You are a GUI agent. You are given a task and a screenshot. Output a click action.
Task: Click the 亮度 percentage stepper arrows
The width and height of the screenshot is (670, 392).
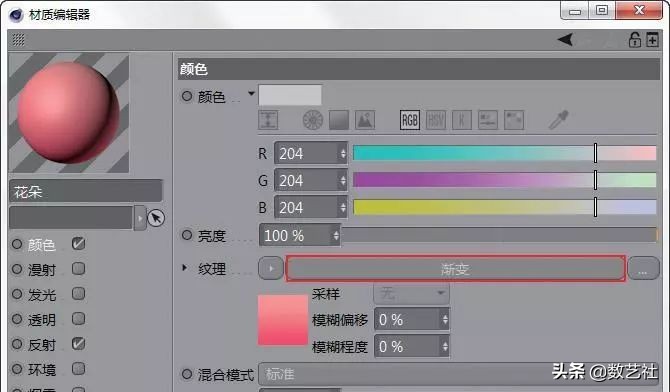click(x=336, y=235)
